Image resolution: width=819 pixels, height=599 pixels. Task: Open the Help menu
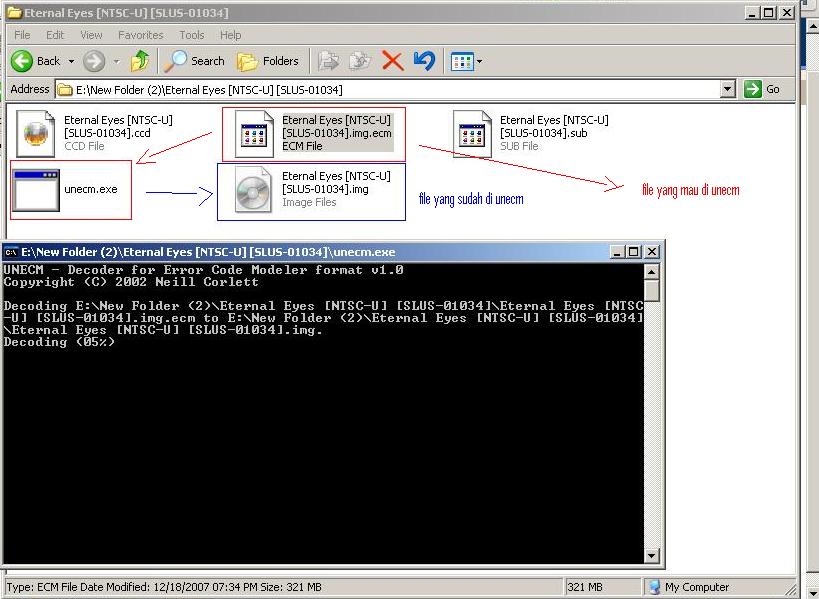coord(230,35)
